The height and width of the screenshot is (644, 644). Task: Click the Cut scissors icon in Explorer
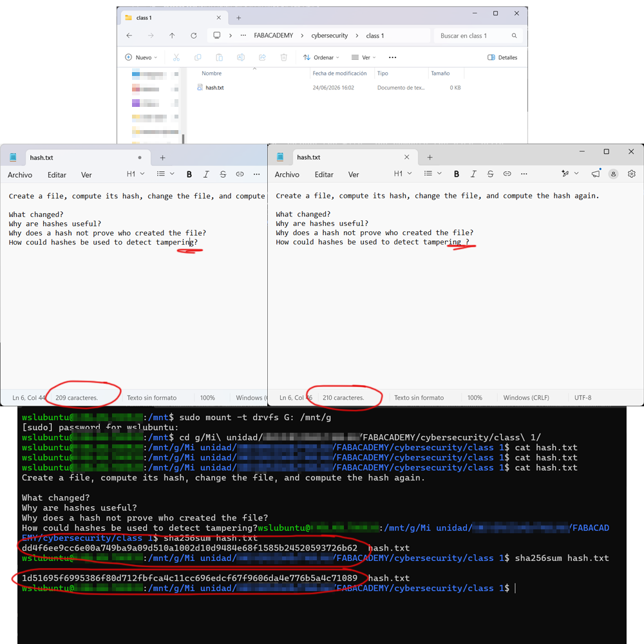[x=176, y=57]
